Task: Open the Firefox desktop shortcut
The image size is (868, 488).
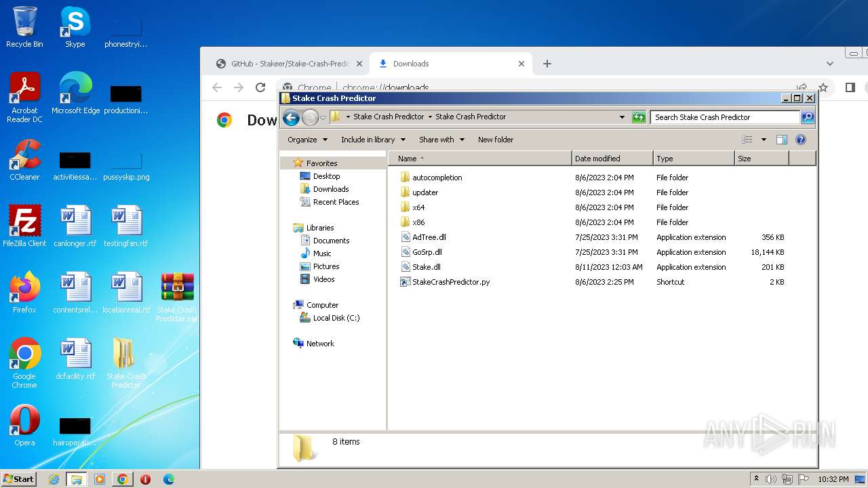Action: 24,293
